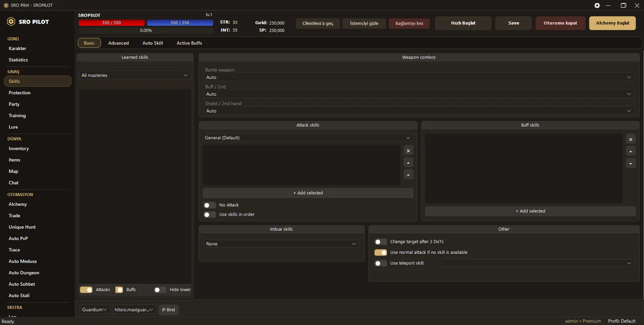The image size is (644, 325).
Task: Click Add selected under Buff skills
Action: 530,211
